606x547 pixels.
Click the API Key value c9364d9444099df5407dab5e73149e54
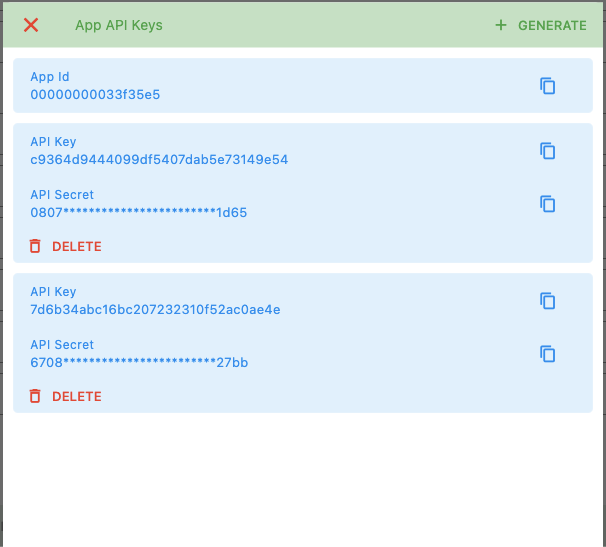[159, 160]
